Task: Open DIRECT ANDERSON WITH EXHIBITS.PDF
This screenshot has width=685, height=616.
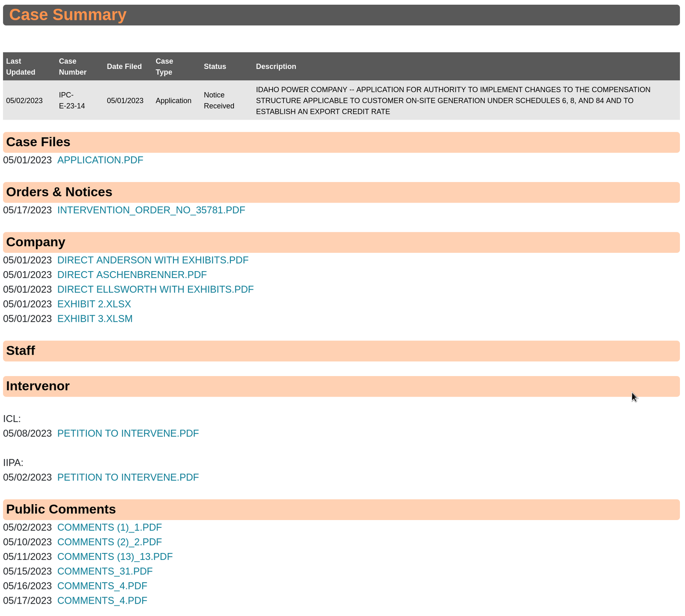Action: point(153,260)
